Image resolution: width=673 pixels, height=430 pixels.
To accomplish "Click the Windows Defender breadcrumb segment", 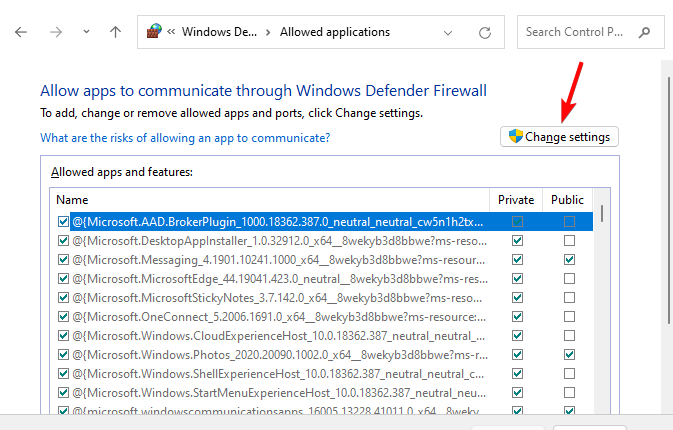I will [x=218, y=32].
